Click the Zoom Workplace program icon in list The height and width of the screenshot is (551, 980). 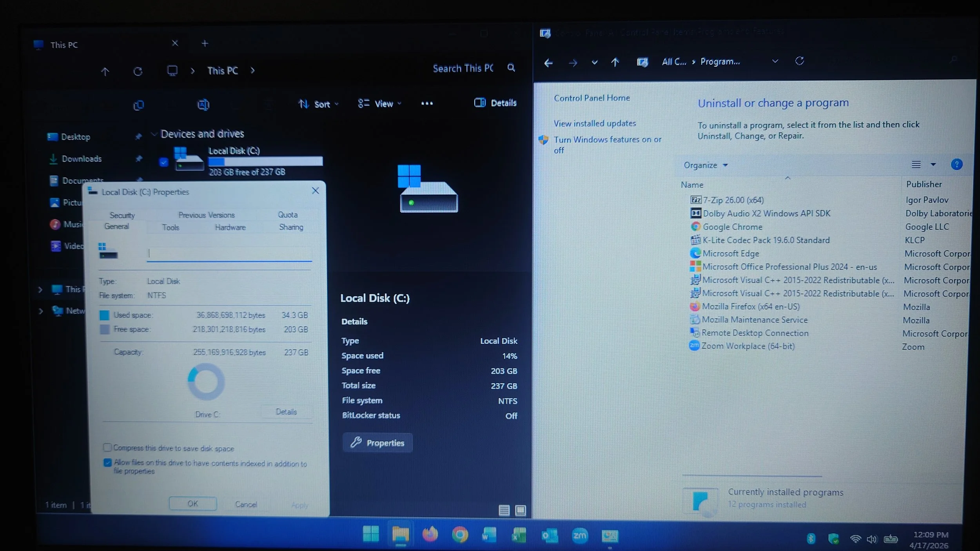694,346
